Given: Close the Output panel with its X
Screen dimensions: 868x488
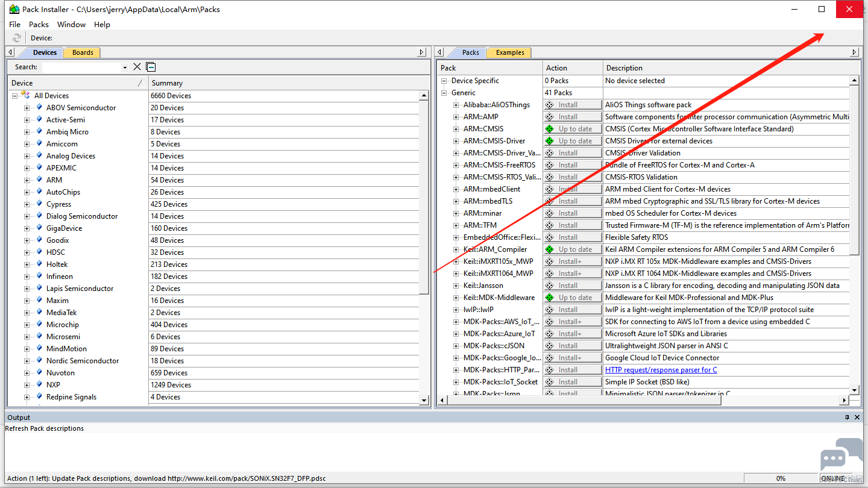Looking at the screenshot, I should pos(857,418).
